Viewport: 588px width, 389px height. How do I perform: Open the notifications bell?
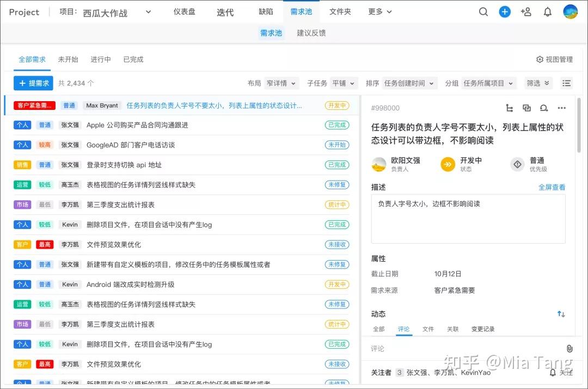coord(548,12)
